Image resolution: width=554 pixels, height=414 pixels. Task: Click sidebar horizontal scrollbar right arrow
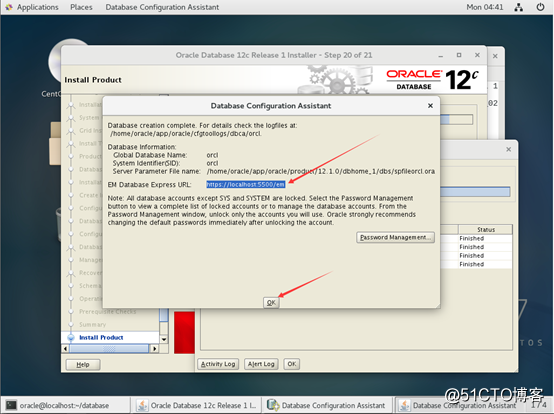point(154,349)
